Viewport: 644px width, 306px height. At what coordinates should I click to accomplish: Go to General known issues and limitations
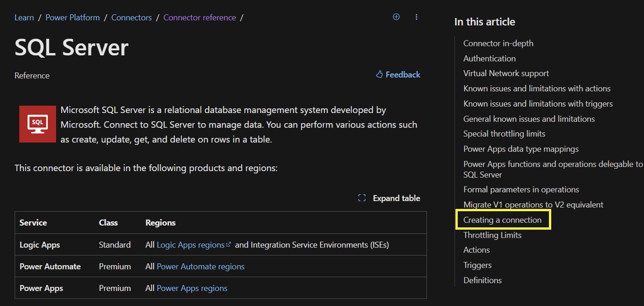pos(529,119)
